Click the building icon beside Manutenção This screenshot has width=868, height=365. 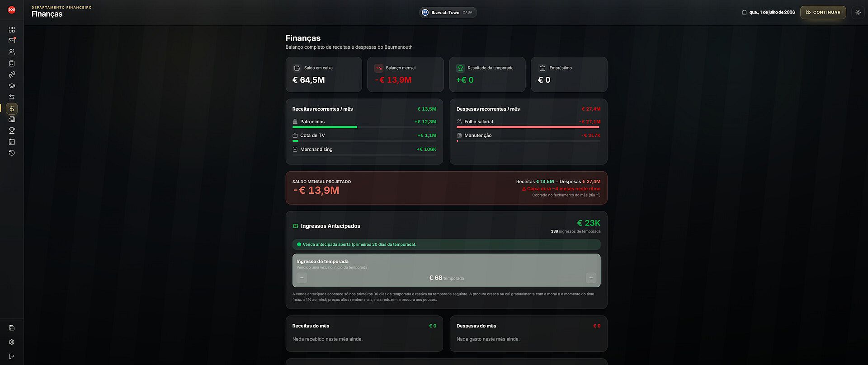(x=459, y=136)
